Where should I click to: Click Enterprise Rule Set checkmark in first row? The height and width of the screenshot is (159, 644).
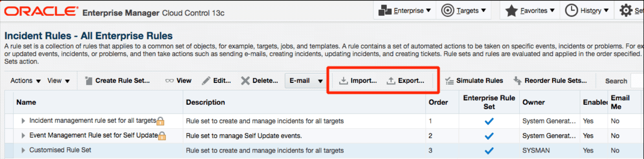point(489,121)
